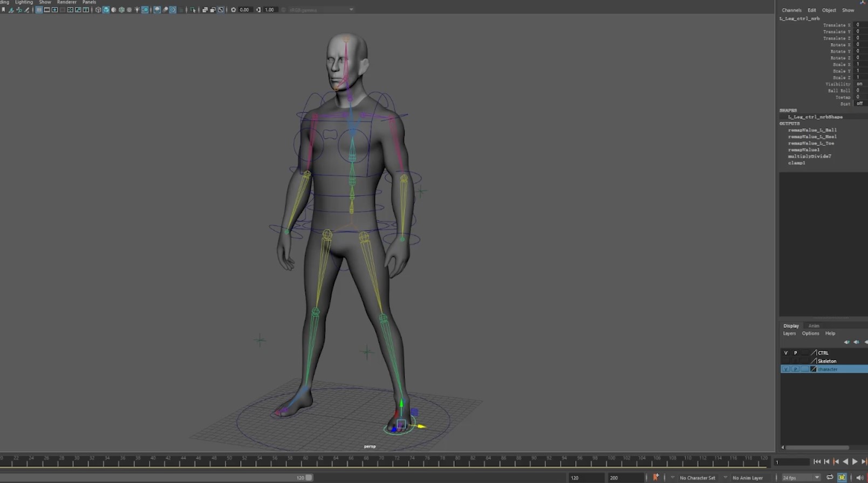This screenshot has height=483, width=868.
Task: Select the L_Leg_ctrl_nrbShape node
Action: 815,117
